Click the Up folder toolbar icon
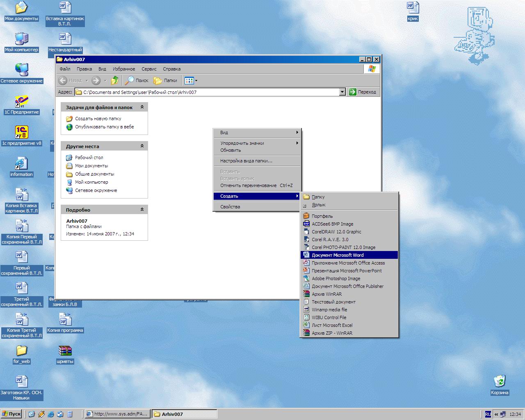This screenshot has height=420, width=525. [x=115, y=80]
